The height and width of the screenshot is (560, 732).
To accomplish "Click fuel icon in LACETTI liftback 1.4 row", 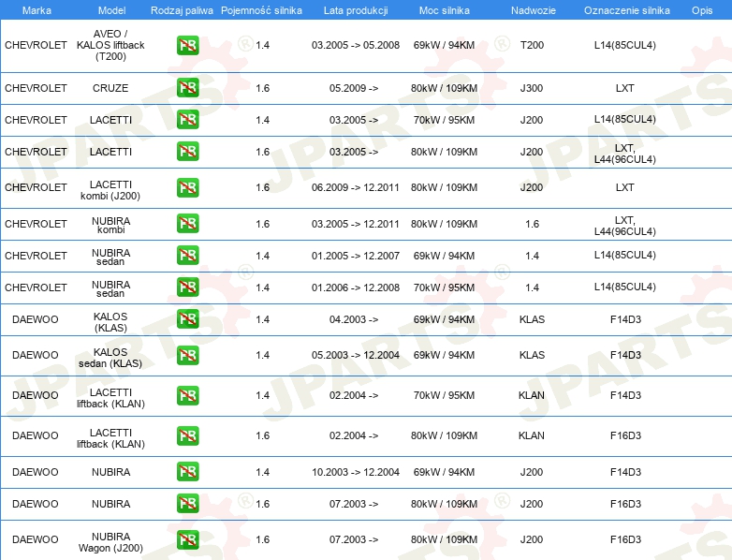I will (x=187, y=395).
